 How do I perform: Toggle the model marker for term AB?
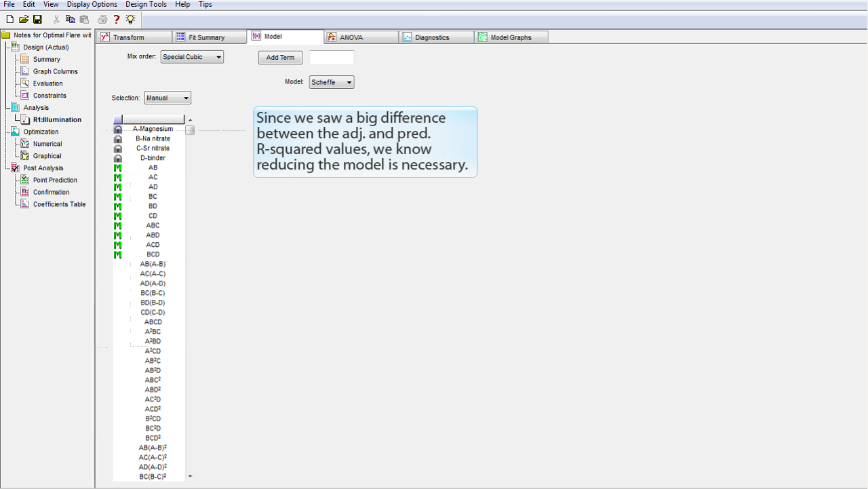[117, 168]
